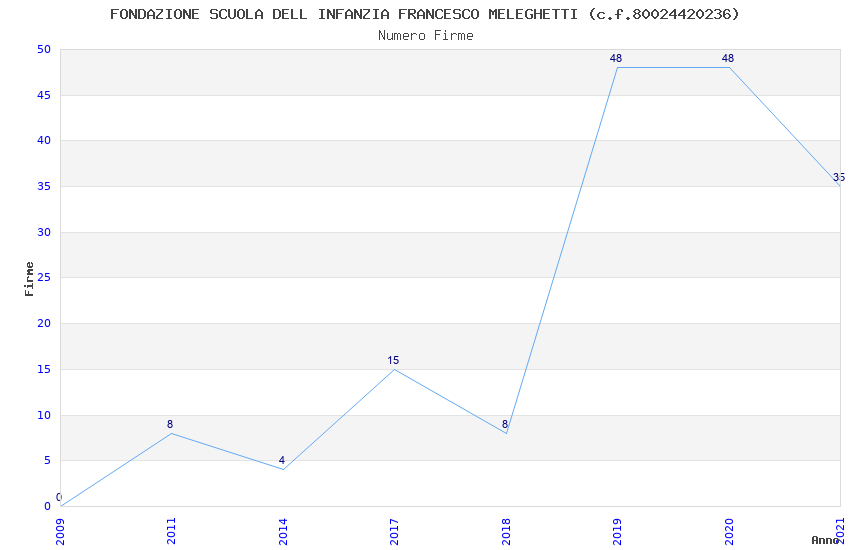Click the y-axis tick value 40

(x=44, y=140)
